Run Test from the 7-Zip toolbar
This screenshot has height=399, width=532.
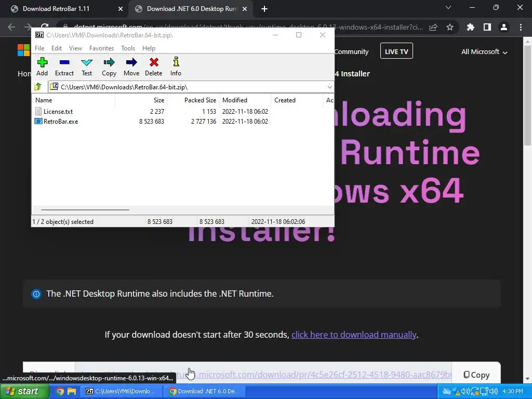[87, 67]
